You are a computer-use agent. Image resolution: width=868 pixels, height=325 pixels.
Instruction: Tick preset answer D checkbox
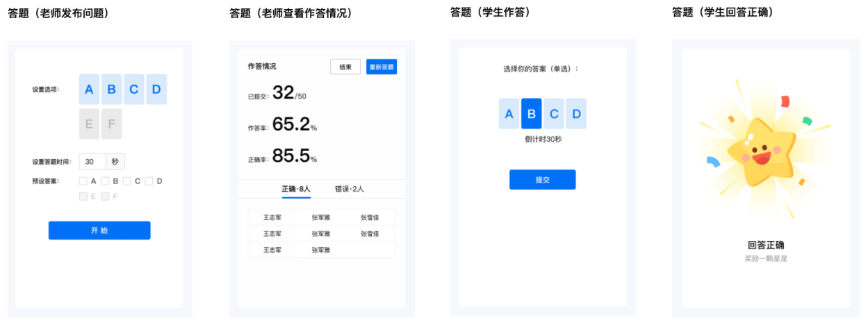click(x=149, y=181)
